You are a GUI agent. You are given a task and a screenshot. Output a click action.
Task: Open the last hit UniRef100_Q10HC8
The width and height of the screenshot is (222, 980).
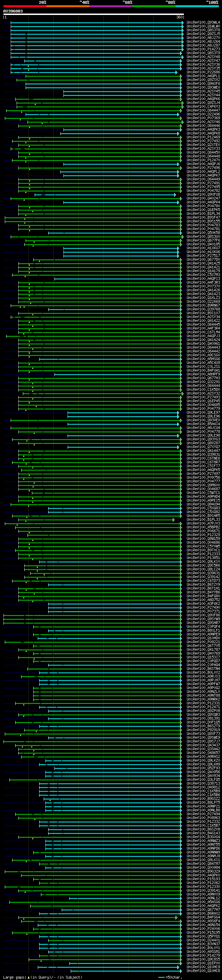[203, 971]
